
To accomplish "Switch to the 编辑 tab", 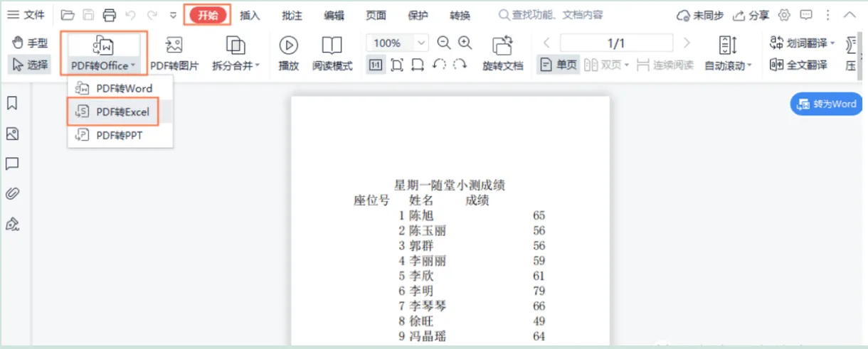I will (334, 16).
